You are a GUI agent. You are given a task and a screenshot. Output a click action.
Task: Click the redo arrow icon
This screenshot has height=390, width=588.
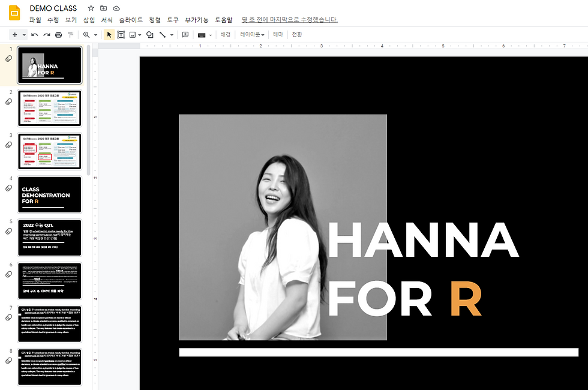pyautogui.click(x=46, y=35)
